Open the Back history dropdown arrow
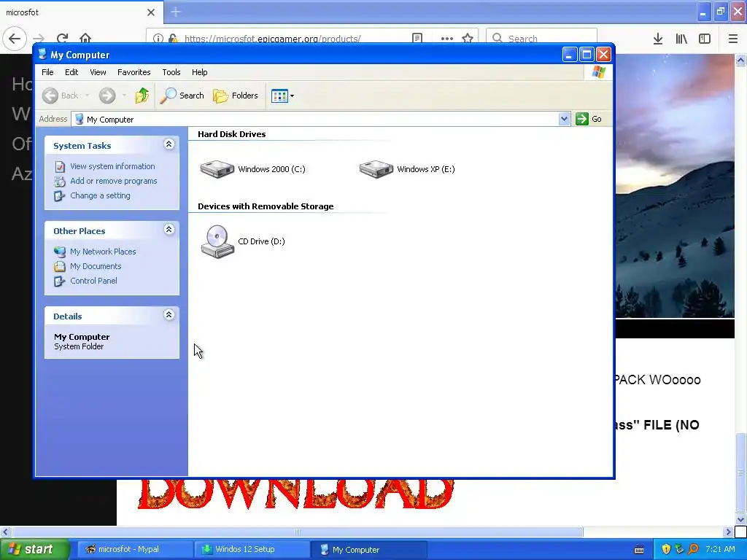Viewport: 747px width, 560px height. 88,96
